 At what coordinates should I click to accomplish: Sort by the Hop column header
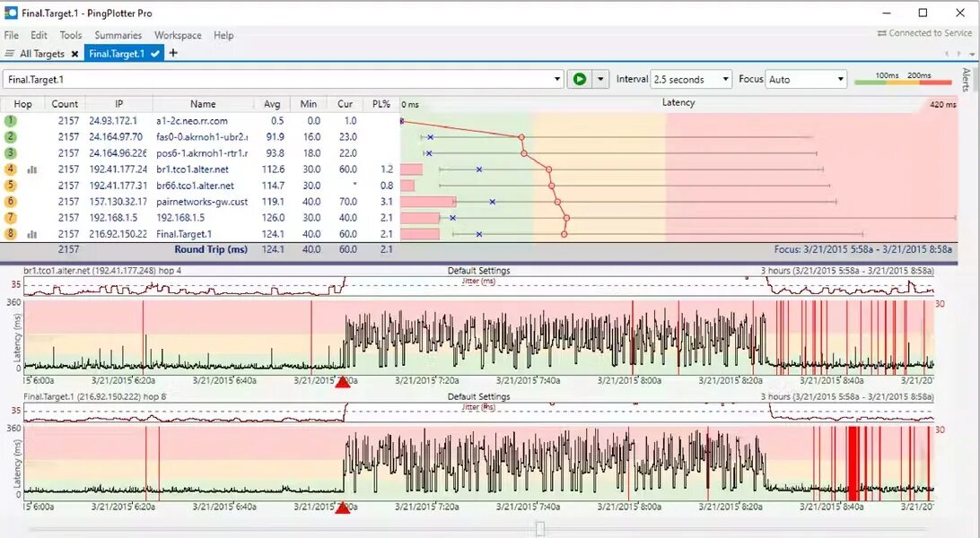coord(22,104)
